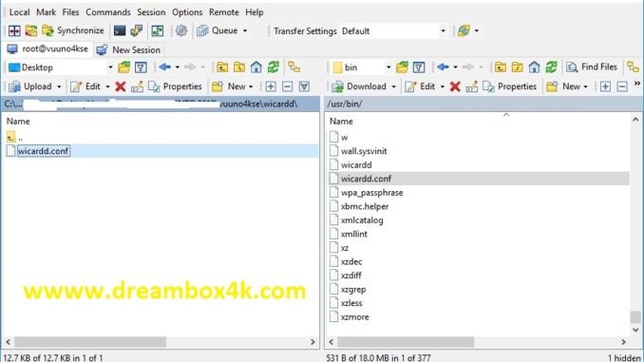The width and height of the screenshot is (644, 362).
Task: Expand Transfer Settings Default dropdown
Action: coord(443,30)
